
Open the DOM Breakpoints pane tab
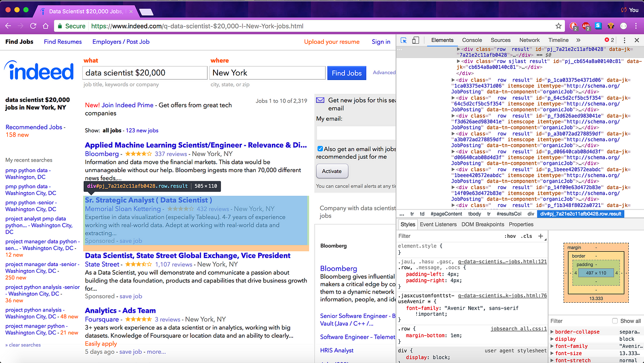tap(483, 225)
